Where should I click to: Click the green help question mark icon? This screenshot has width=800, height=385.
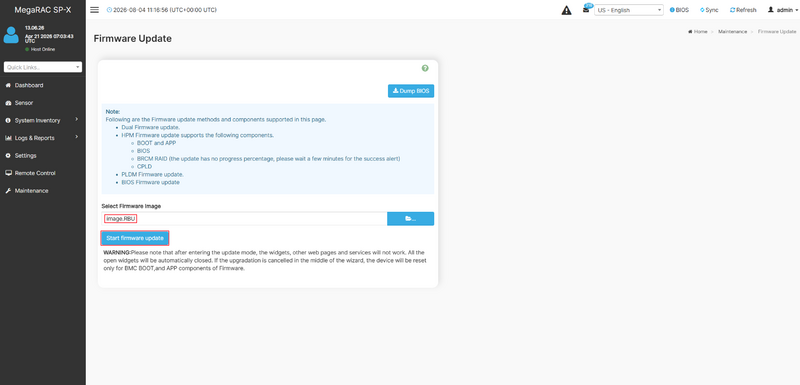[425, 68]
